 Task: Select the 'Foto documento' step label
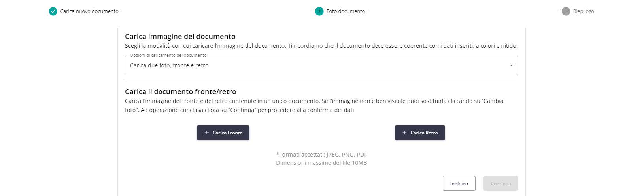(346, 11)
